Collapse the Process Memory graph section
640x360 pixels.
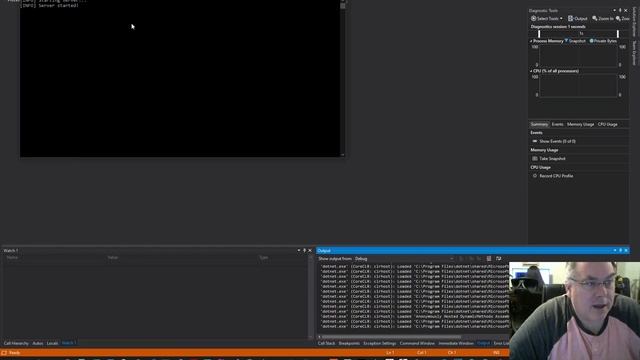(x=531, y=41)
